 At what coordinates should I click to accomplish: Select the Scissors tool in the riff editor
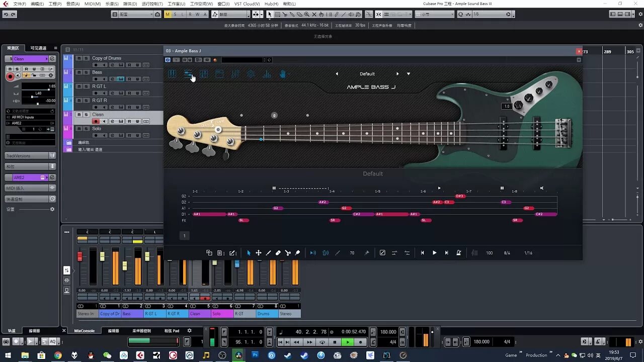click(288, 252)
